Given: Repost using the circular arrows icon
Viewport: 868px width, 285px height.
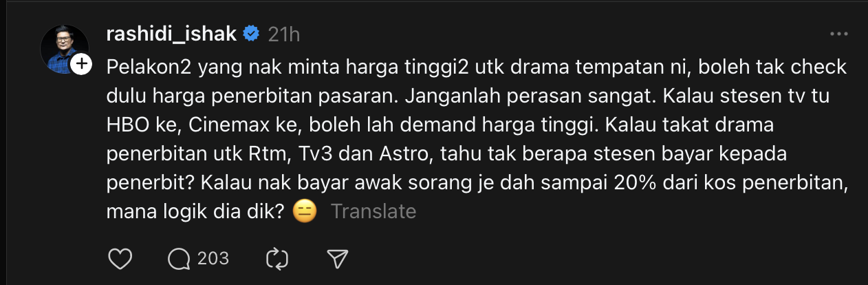Looking at the screenshot, I should click(276, 259).
